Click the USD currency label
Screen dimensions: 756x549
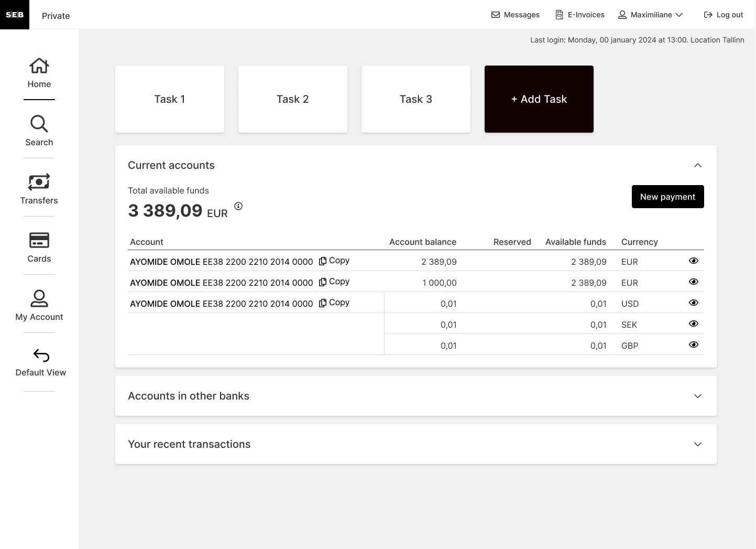click(630, 304)
